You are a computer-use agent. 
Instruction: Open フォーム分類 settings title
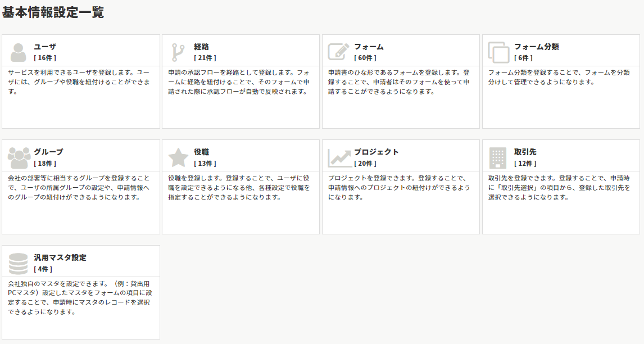[536, 47]
